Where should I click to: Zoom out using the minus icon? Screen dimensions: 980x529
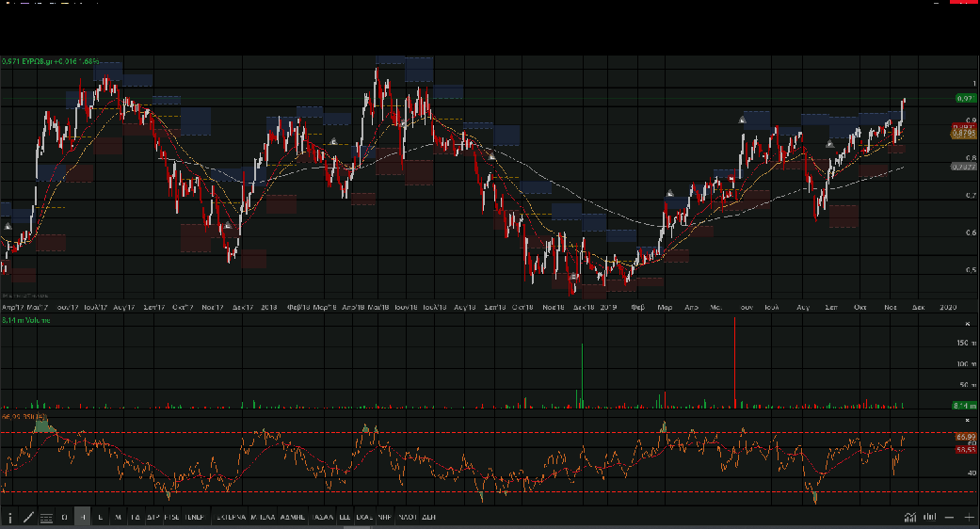pos(950,517)
